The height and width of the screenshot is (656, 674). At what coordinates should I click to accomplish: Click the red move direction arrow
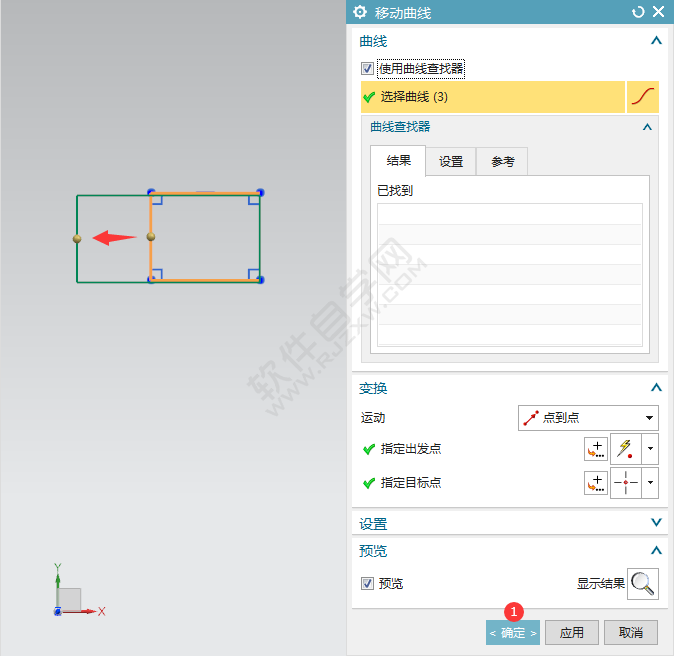(114, 238)
